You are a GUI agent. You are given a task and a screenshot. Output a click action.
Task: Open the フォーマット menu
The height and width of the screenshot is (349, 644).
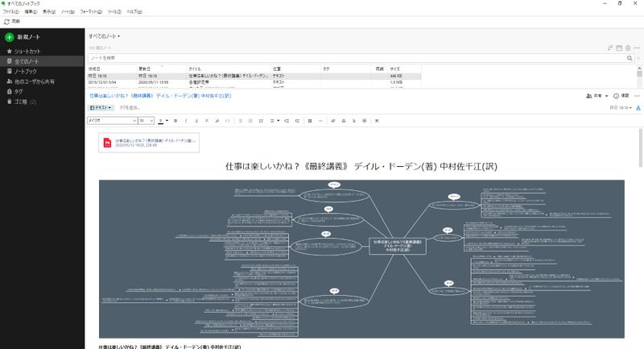[91, 13]
